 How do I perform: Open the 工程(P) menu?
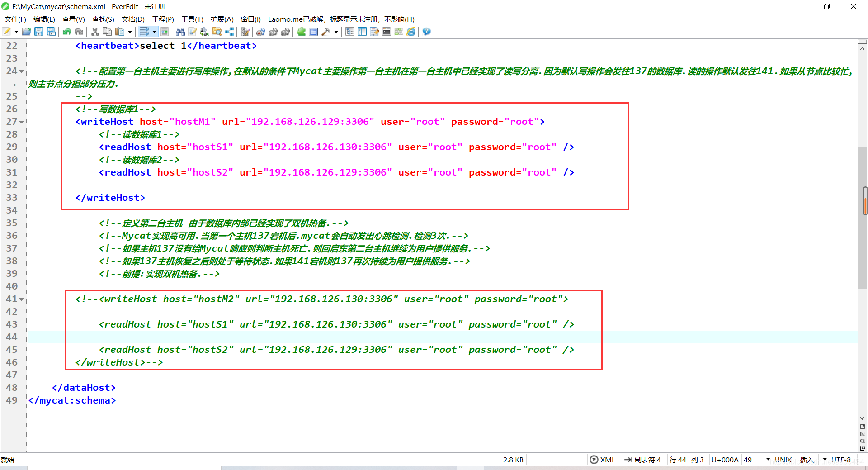163,19
